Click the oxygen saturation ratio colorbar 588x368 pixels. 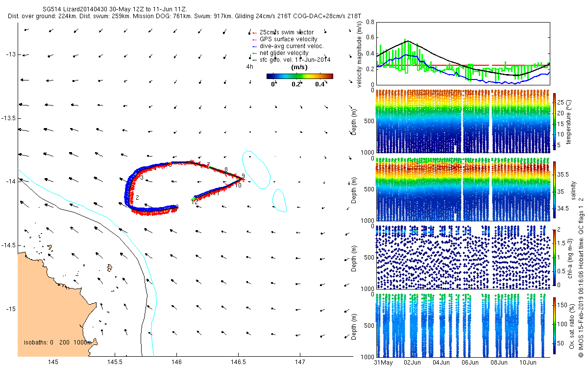(x=555, y=326)
